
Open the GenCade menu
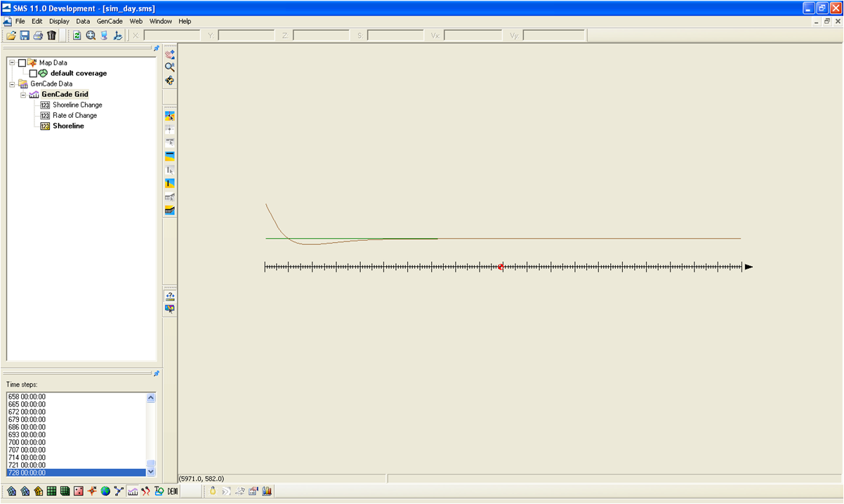(110, 21)
